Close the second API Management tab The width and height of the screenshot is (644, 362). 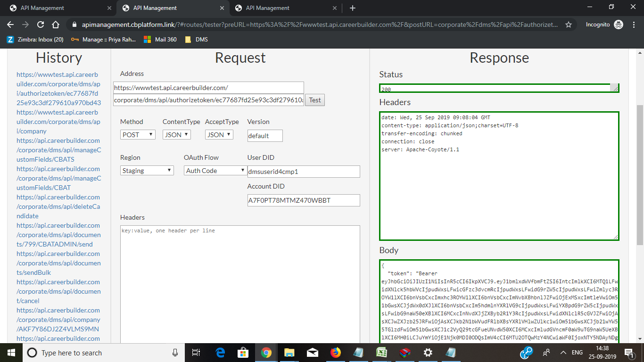tap(223, 8)
